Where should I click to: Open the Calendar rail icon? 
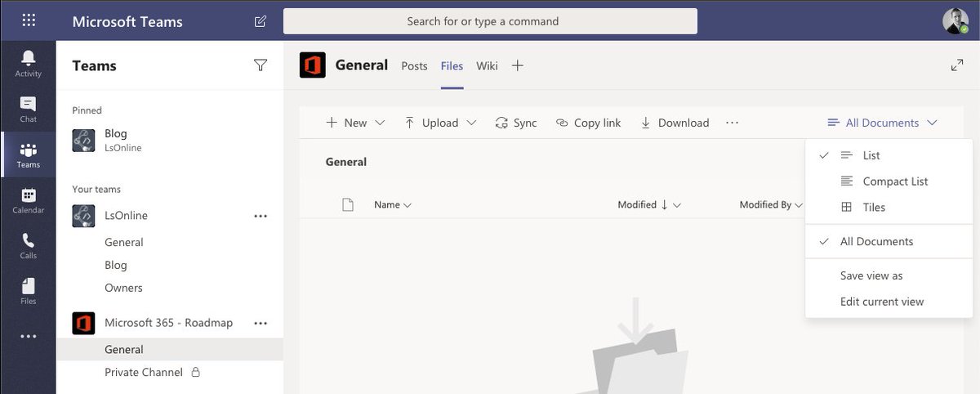pos(29,200)
